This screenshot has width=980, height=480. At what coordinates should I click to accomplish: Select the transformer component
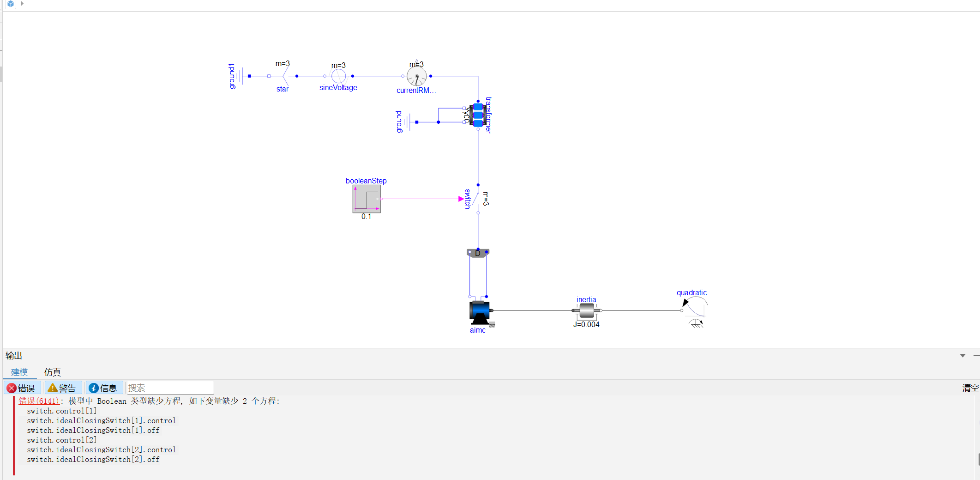[x=478, y=115]
